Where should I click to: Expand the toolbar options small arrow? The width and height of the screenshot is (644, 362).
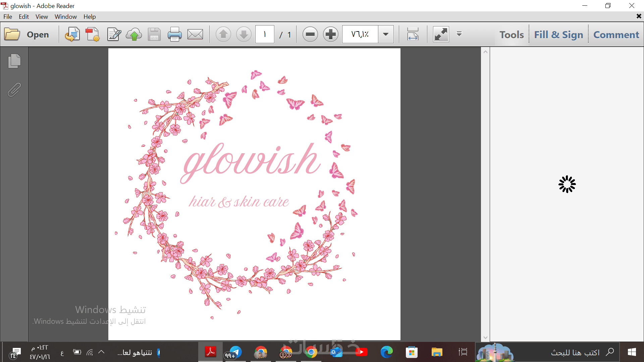pos(459,34)
